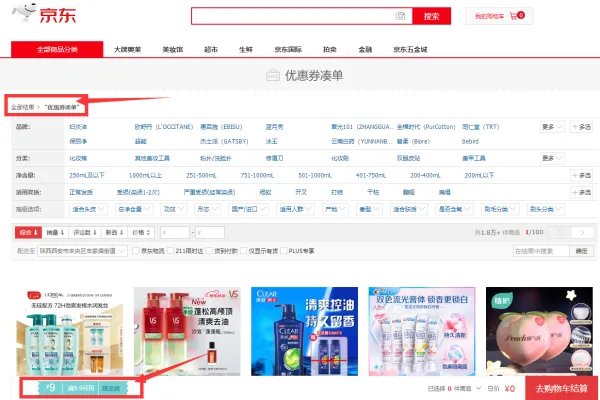Click 多选 in the net content row
Viewport: 600px width, 400px height.
(x=582, y=175)
